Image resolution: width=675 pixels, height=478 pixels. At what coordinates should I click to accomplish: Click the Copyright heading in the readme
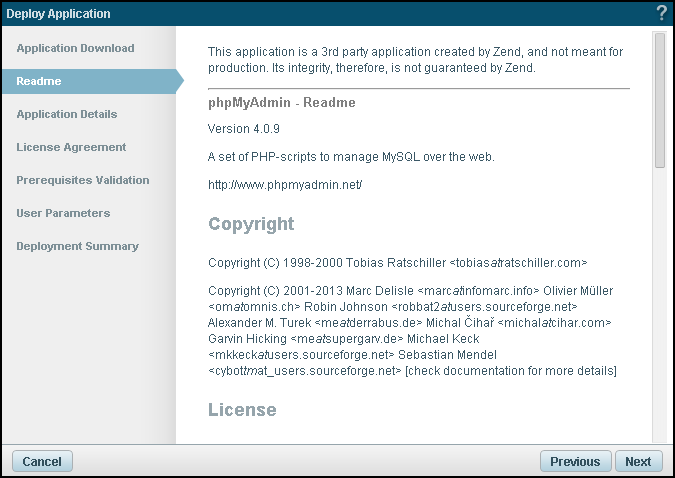[251, 224]
